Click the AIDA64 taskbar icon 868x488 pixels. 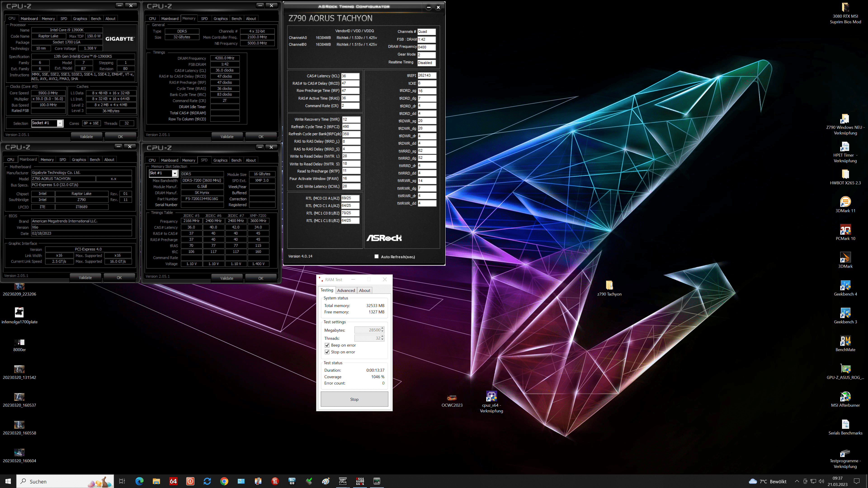(173, 481)
